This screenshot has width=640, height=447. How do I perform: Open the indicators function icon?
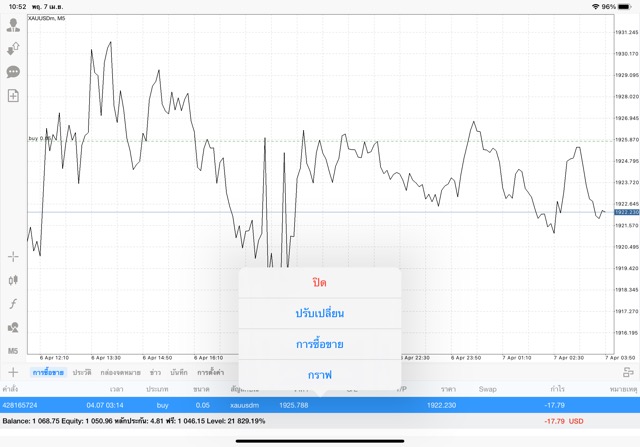click(x=13, y=304)
